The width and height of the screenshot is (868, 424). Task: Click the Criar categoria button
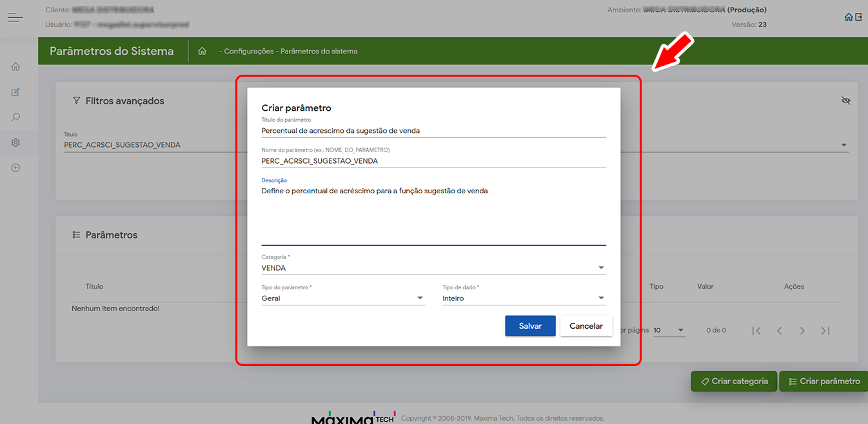(733, 381)
